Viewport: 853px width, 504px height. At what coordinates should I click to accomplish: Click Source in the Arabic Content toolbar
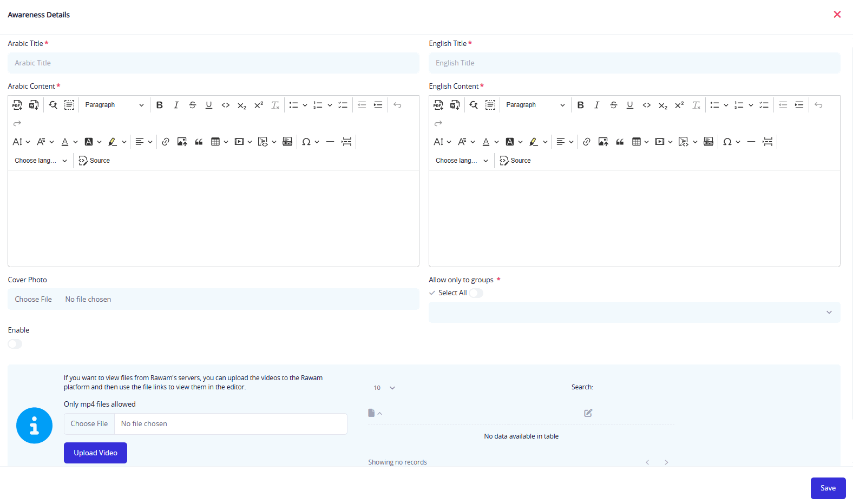pos(94,161)
